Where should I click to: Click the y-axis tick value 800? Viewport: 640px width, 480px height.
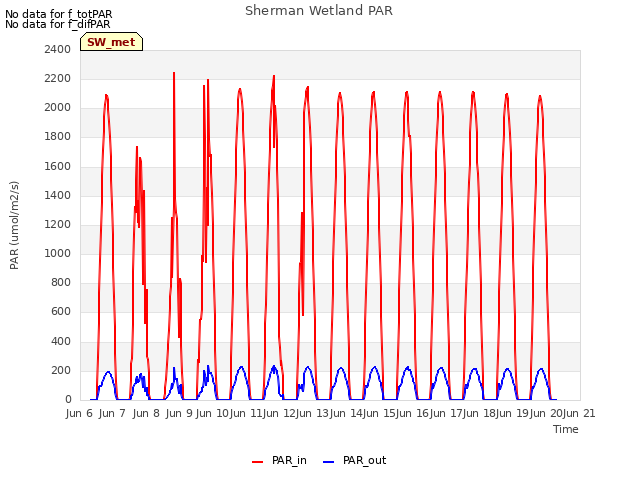tap(61, 282)
